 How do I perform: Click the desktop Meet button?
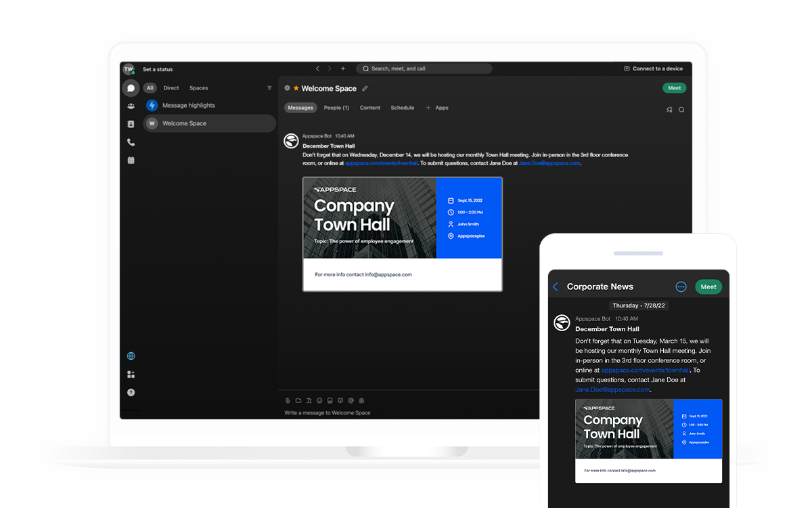(x=675, y=88)
